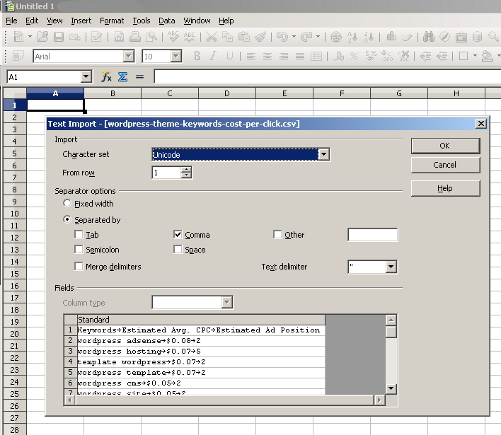501x435 pixels.
Task: Click the Undo arrow icon
Action: 282,37
